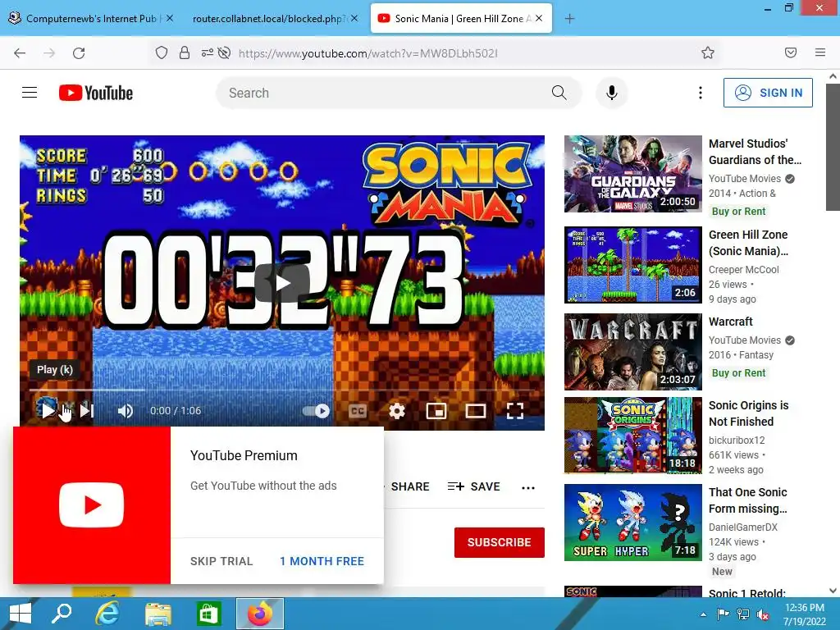The height and width of the screenshot is (630, 840).
Task: Save to Pocket icon
Action: tap(791, 52)
